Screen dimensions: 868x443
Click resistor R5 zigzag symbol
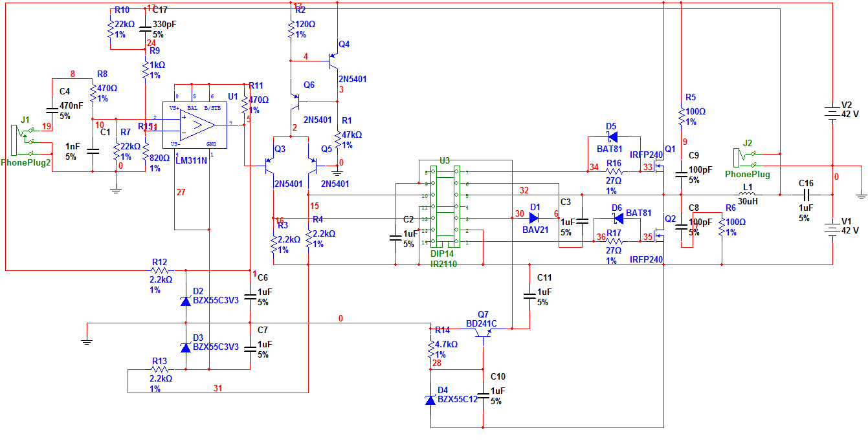[x=681, y=117]
